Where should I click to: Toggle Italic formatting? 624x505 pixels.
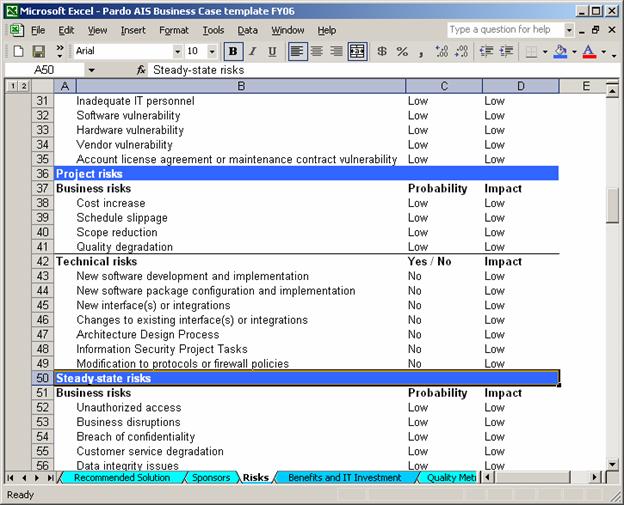pos(252,51)
